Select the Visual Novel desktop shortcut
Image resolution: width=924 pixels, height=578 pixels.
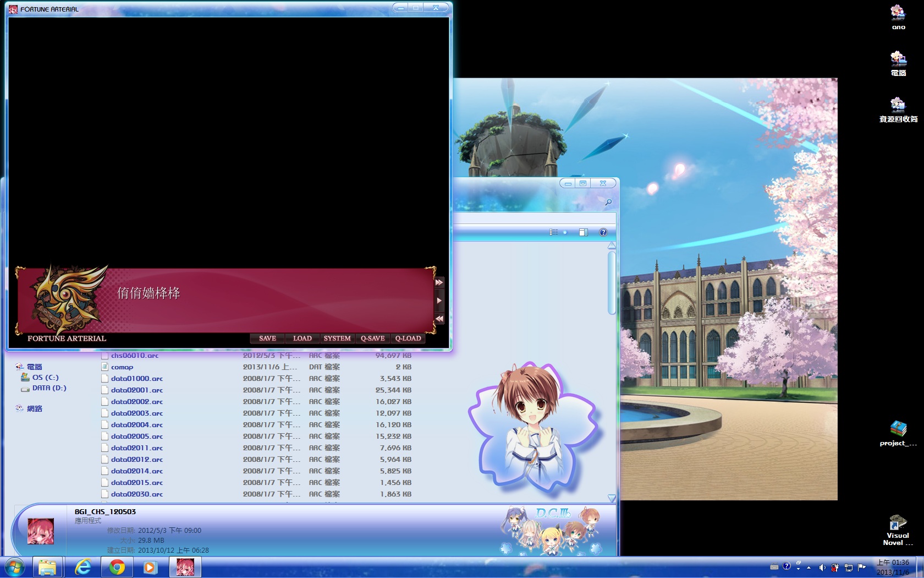[x=898, y=530]
